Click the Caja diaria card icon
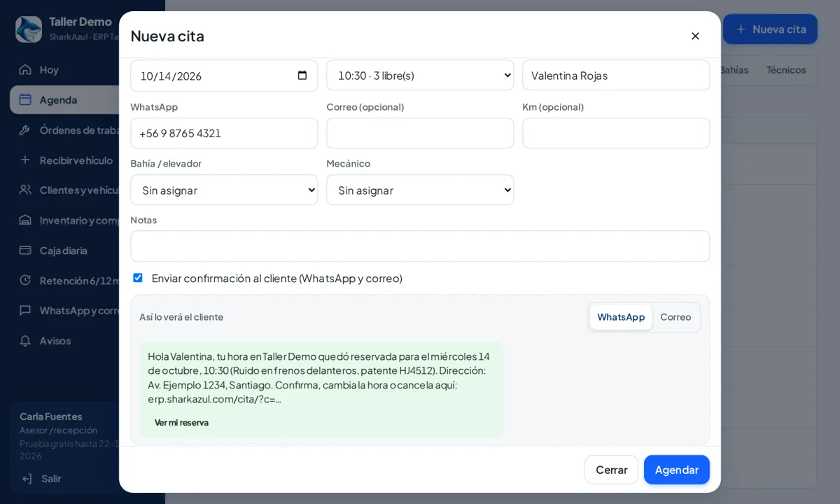This screenshot has width=840, height=504. click(x=25, y=250)
